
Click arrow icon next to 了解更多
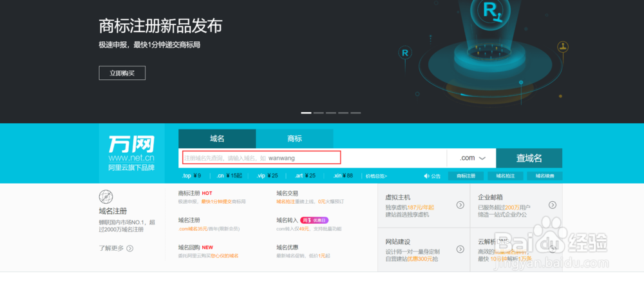(130, 248)
